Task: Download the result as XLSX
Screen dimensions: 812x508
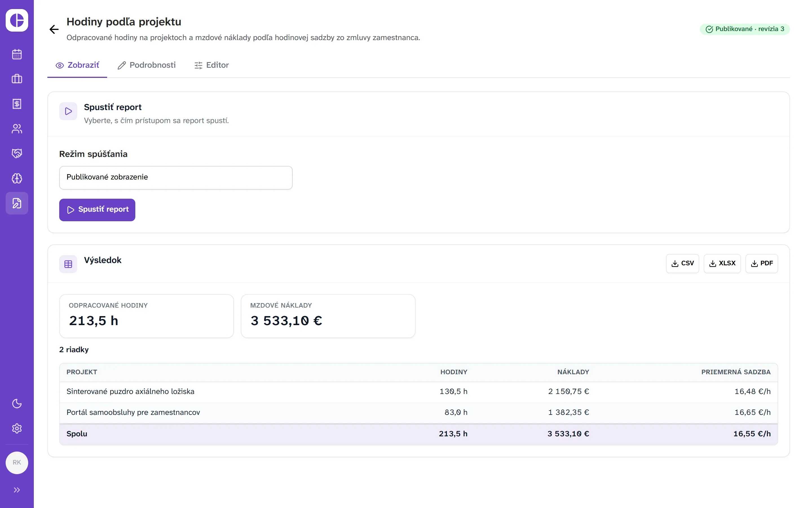Action: [722, 263]
